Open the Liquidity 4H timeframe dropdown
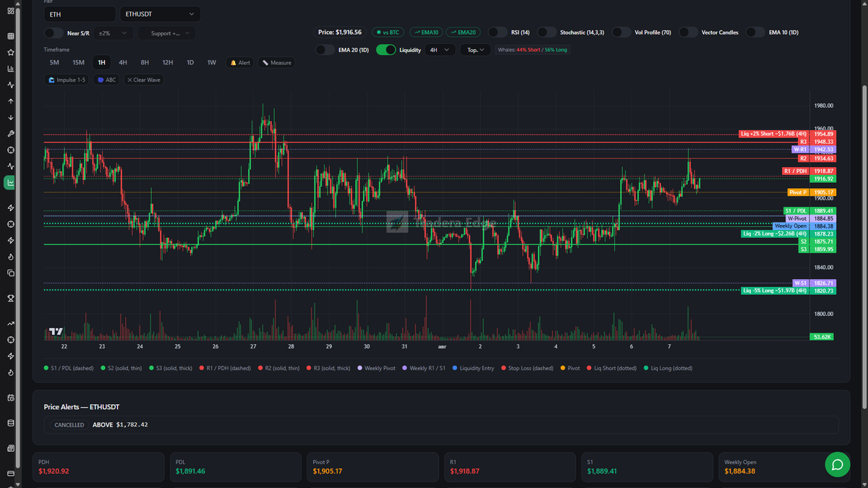The image size is (868, 488). coord(440,50)
